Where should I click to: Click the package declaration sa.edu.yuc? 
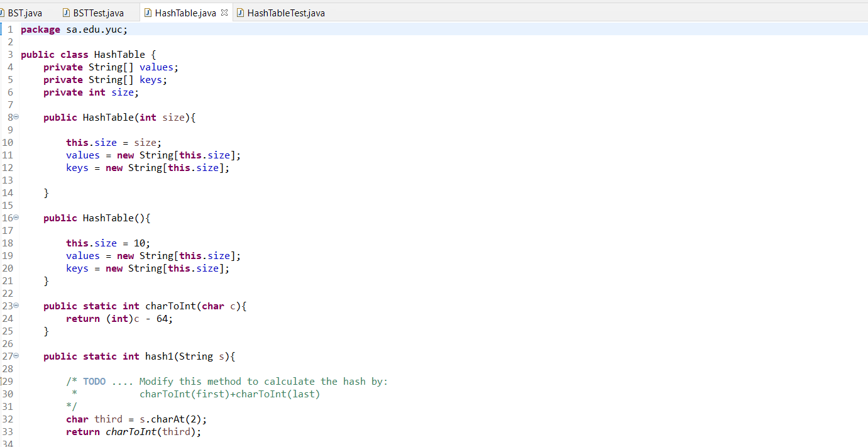coord(94,29)
